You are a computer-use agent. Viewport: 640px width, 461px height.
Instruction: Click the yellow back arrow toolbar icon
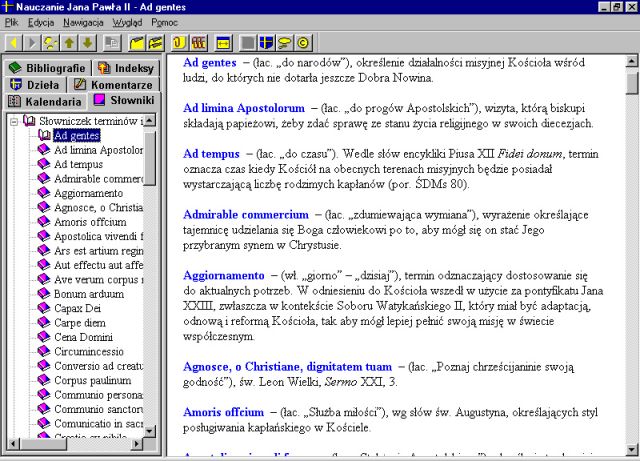[13, 42]
